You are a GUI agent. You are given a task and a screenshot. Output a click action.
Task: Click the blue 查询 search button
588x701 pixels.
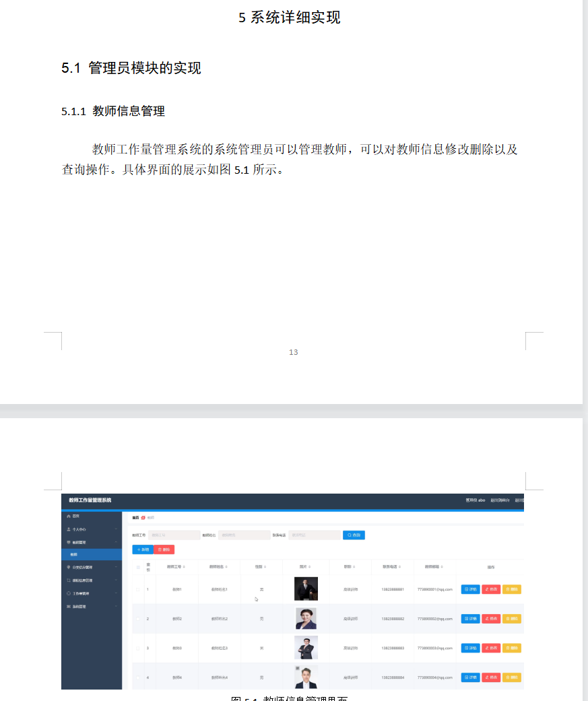pyautogui.click(x=354, y=535)
